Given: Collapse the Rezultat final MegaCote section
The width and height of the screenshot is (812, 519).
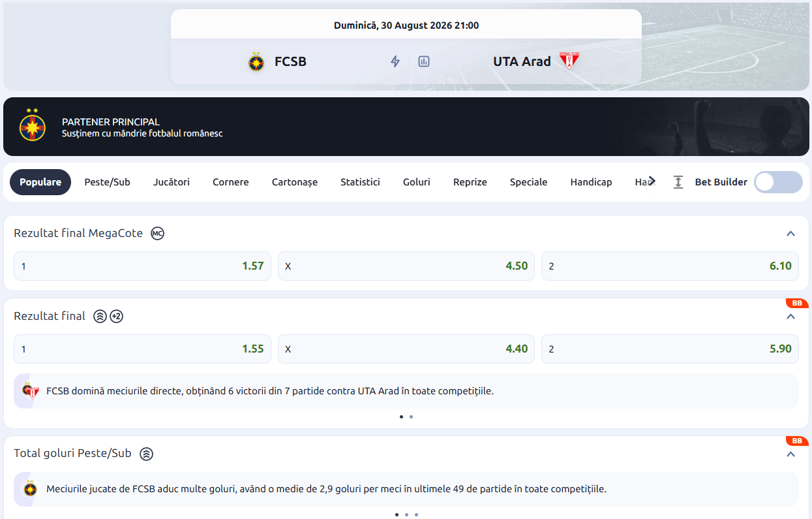Looking at the screenshot, I should pos(790,233).
